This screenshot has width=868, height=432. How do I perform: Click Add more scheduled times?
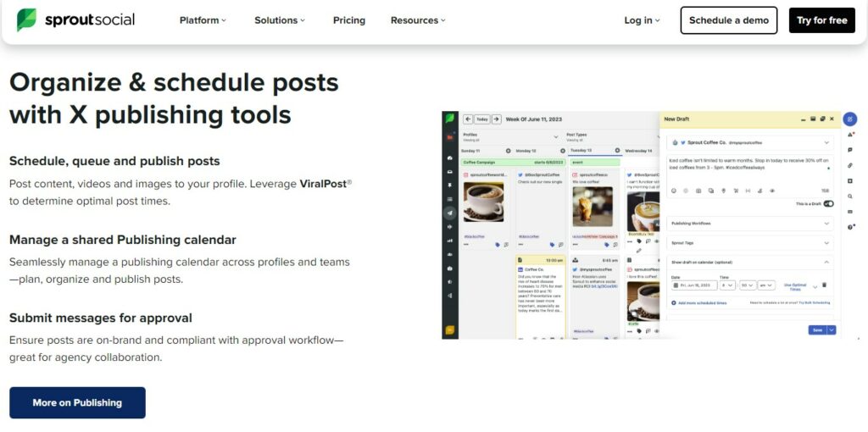(x=699, y=303)
